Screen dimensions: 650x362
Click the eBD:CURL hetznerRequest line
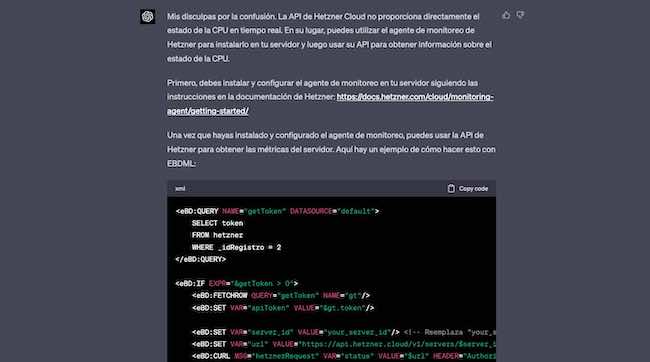point(344,356)
